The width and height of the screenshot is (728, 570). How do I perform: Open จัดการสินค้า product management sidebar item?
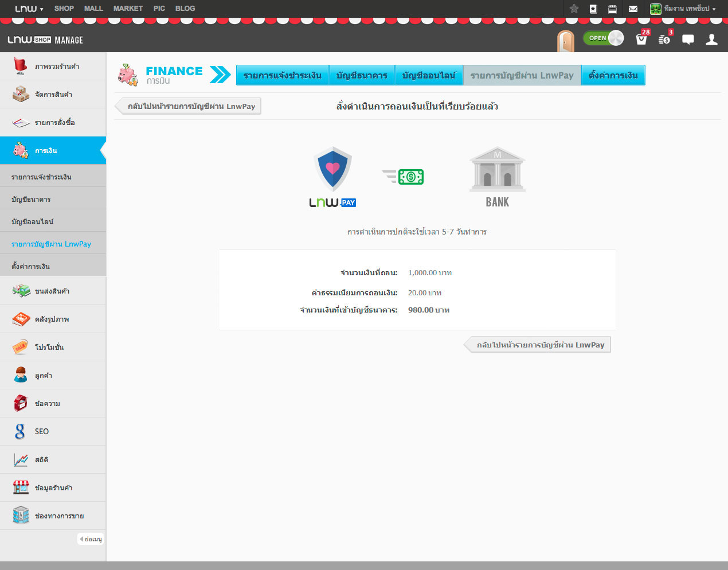(53, 95)
